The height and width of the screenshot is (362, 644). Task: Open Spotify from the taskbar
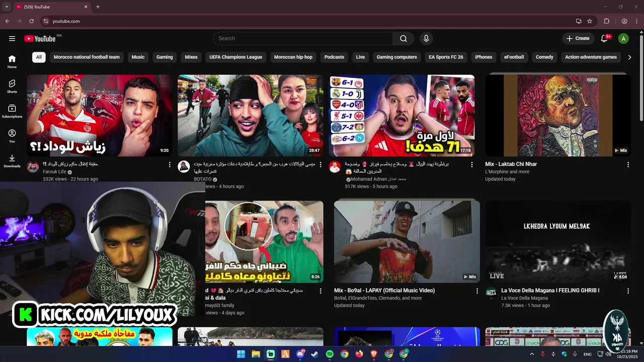(x=330, y=354)
